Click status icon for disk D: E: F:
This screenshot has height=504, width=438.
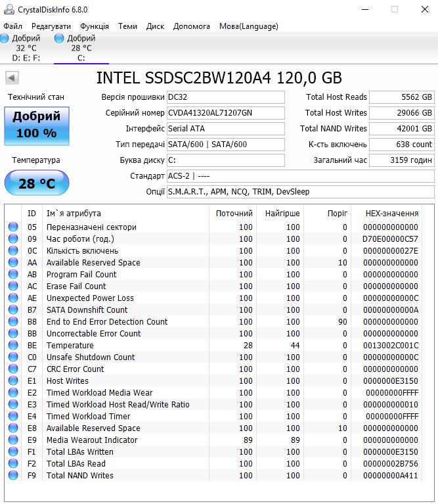(5, 39)
